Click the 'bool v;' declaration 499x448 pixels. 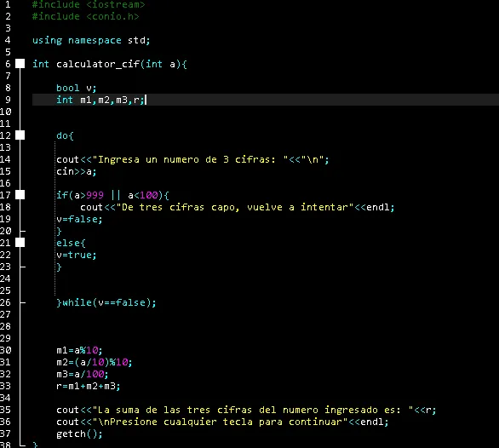[x=77, y=88]
